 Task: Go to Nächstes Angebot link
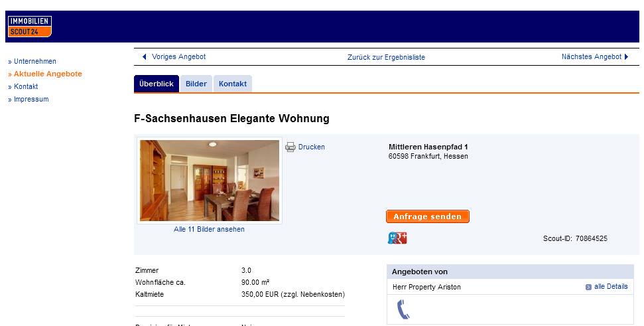pyautogui.click(x=592, y=56)
